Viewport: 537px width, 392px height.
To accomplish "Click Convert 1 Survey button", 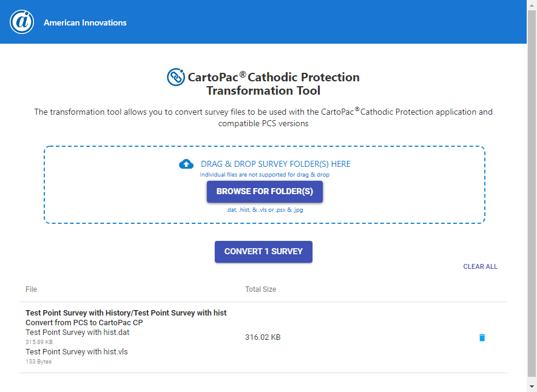I will [263, 252].
